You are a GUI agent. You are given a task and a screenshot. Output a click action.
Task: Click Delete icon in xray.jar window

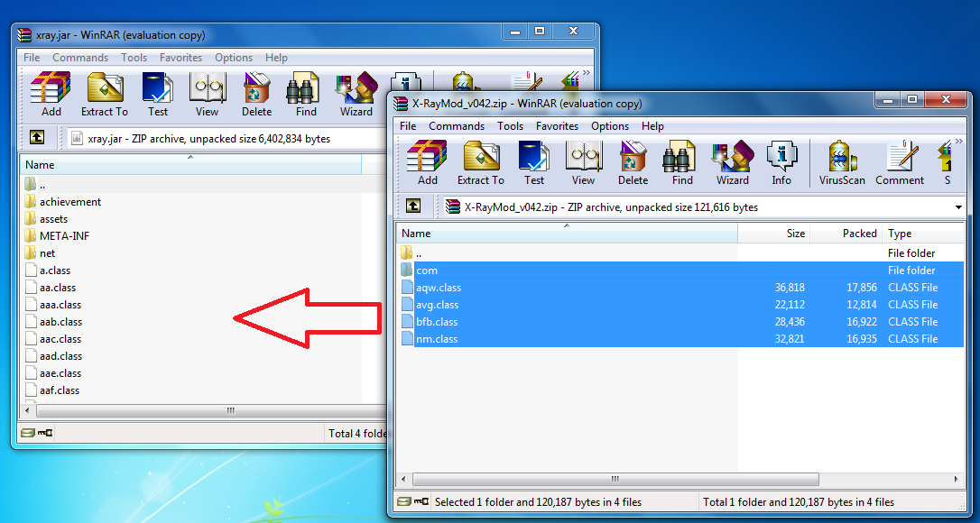256,94
